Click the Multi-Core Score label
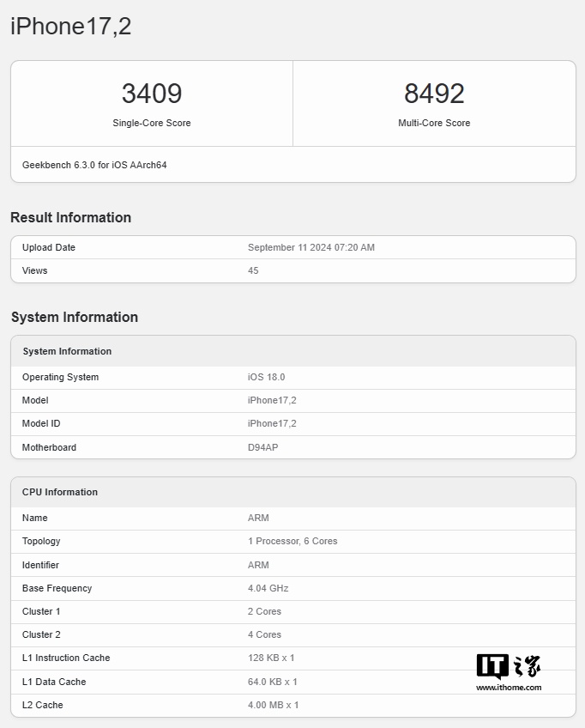Image resolution: width=585 pixels, height=728 pixels. (434, 123)
